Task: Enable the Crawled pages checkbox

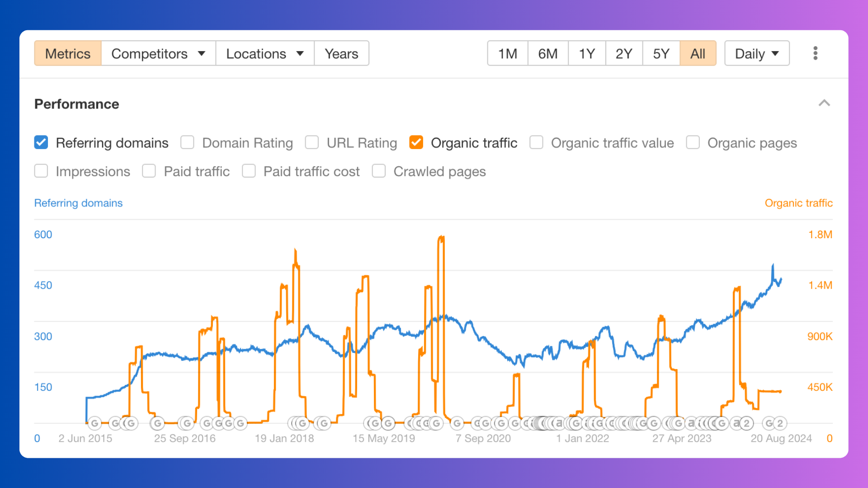Action: (379, 171)
